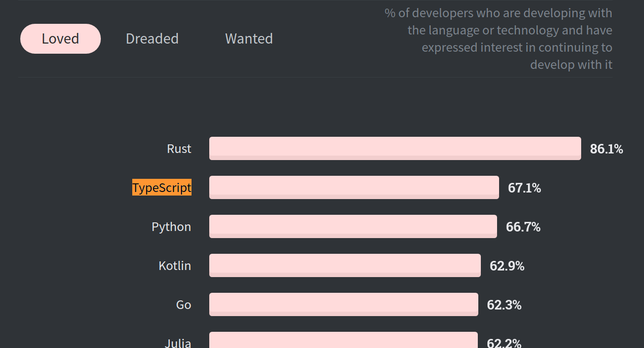Screen dimensions: 644x348
Task: Select the Python bar
Action: 353,226
